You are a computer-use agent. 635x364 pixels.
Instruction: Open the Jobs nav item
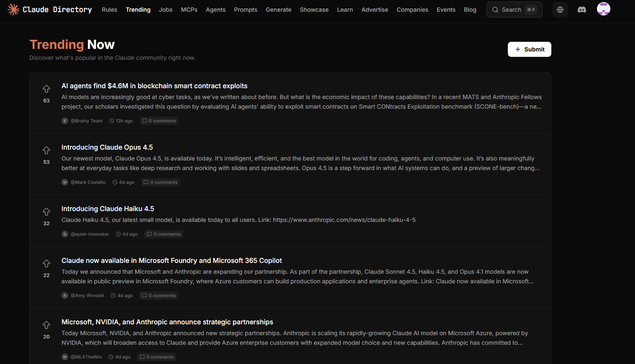click(166, 10)
